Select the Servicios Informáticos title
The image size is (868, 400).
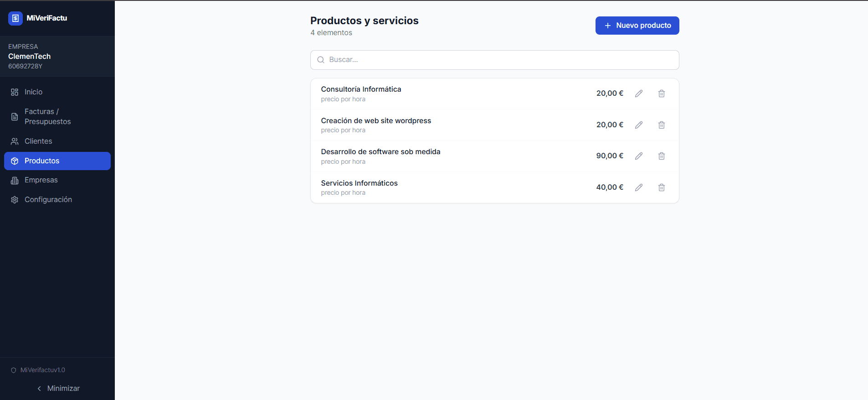pyautogui.click(x=359, y=183)
